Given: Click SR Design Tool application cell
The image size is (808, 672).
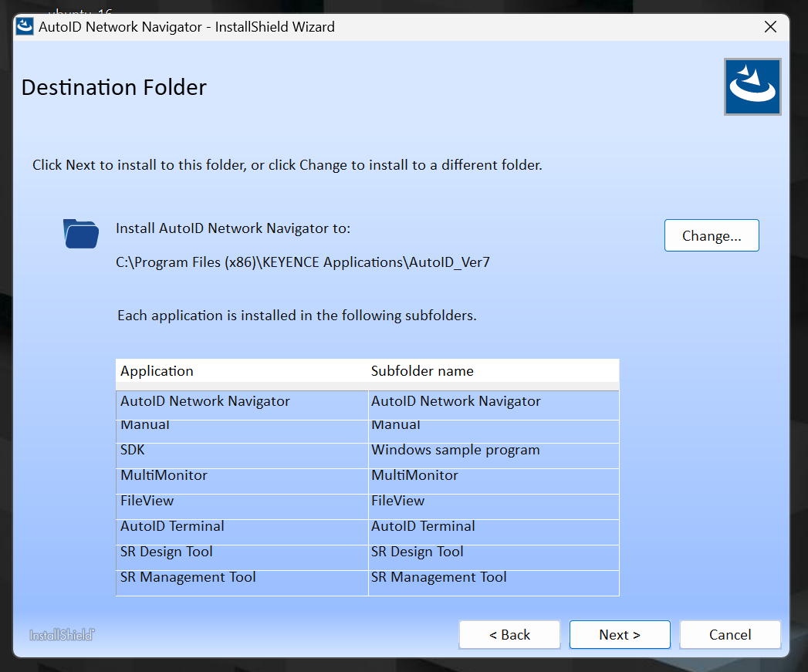Looking at the screenshot, I should click(242, 558).
